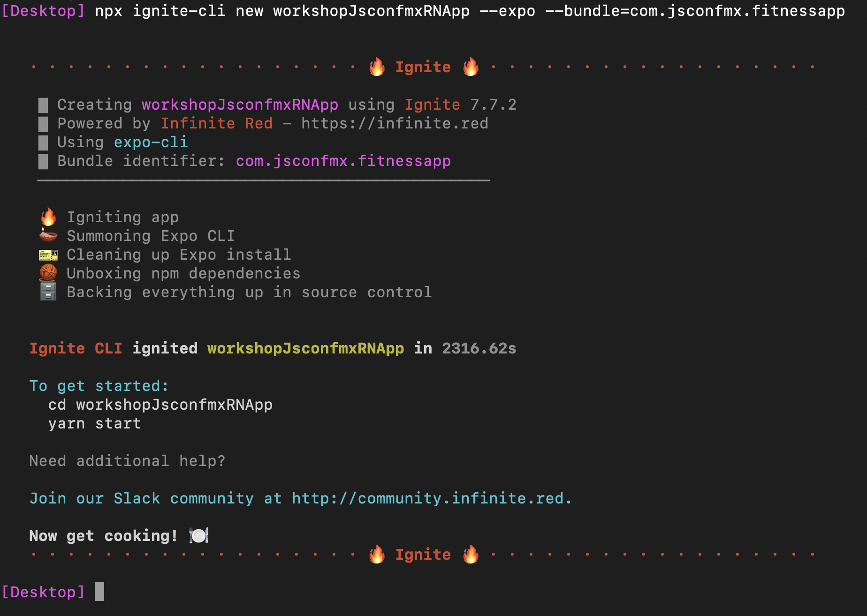Image resolution: width=867 pixels, height=616 pixels.
Task: Click 'Backing everything up in source control' line
Action: click(x=249, y=292)
